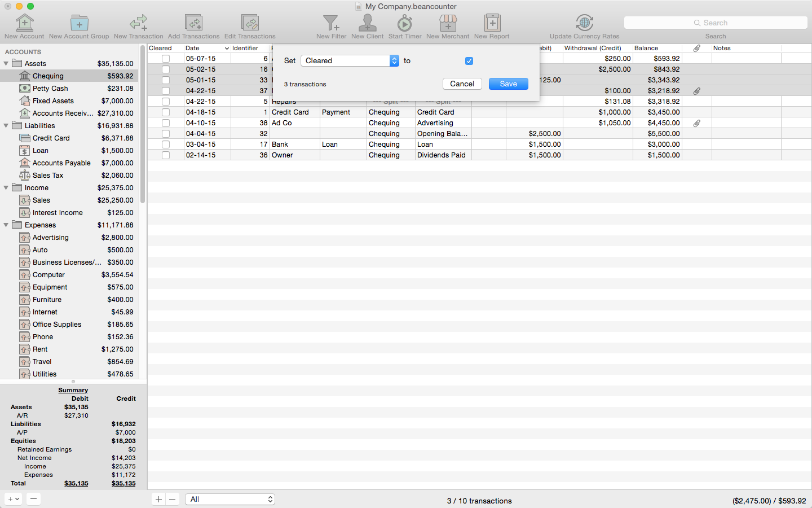Click the Search input field
Screen dimensions: 812x508
pos(716,23)
